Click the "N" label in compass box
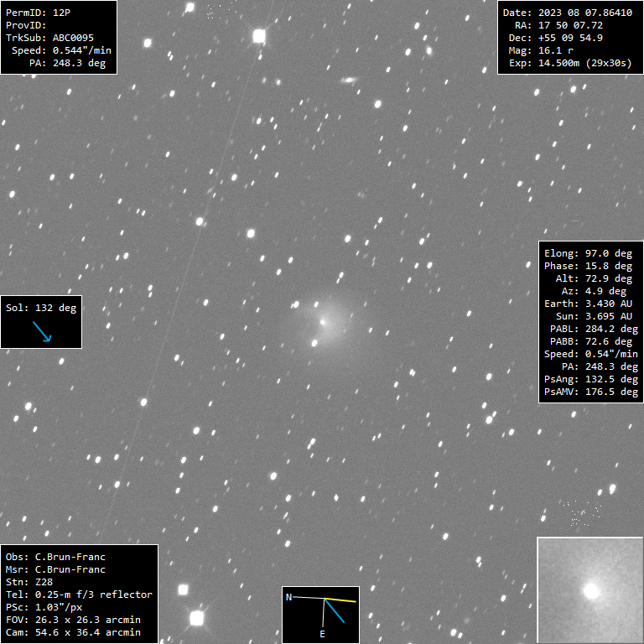The image size is (644, 644). click(x=288, y=597)
